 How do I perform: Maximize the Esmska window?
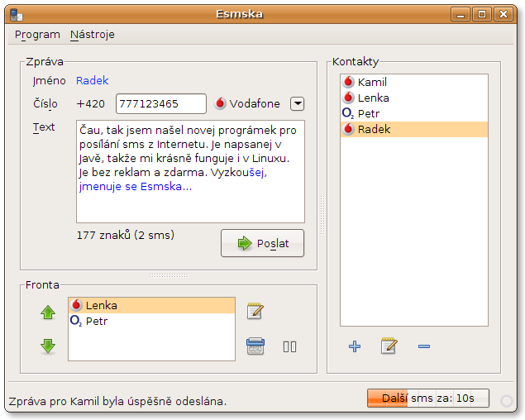pyautogui.click(x=482, y=14)
